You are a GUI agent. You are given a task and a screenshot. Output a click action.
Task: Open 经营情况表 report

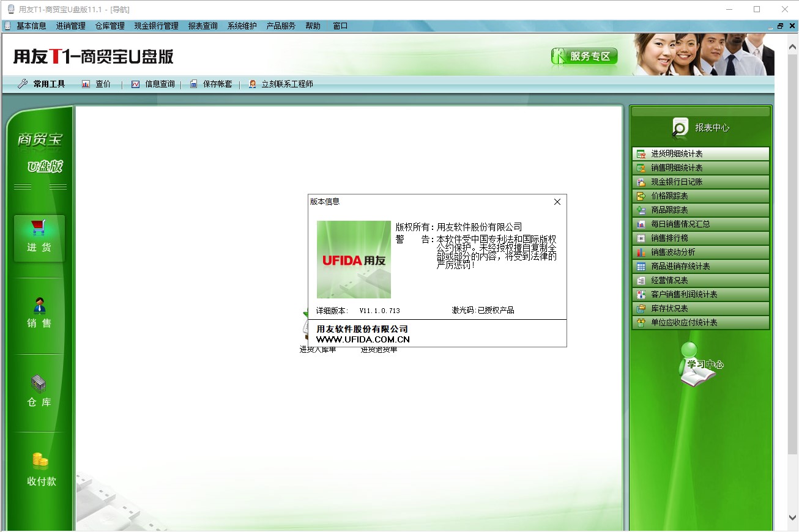tap(701, 280)
